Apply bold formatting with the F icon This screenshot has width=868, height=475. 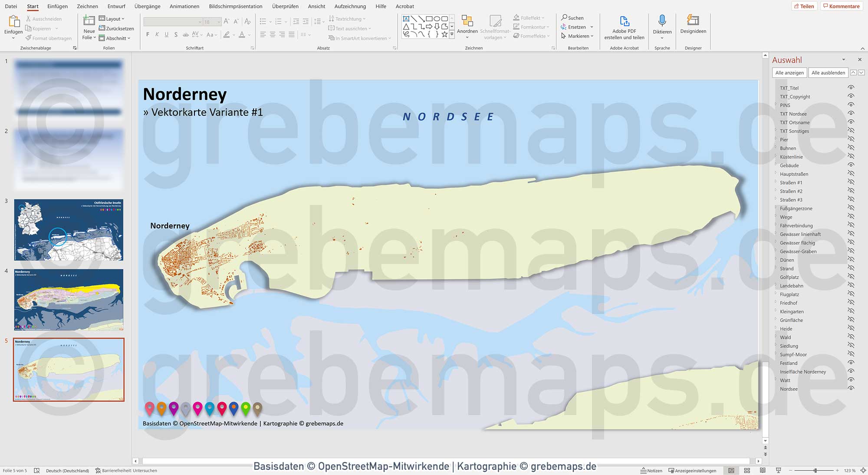tap(148, 34)
